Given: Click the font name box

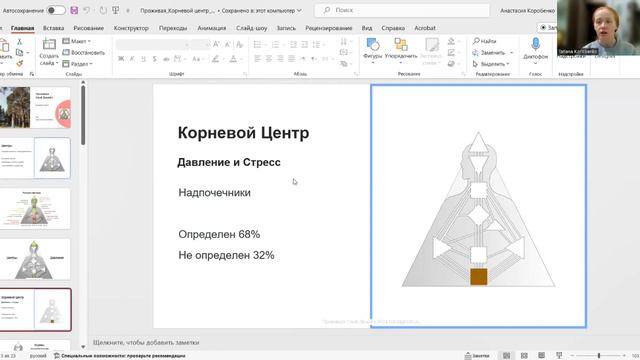Looking at the screenshot, I should [x=153, y=44].
